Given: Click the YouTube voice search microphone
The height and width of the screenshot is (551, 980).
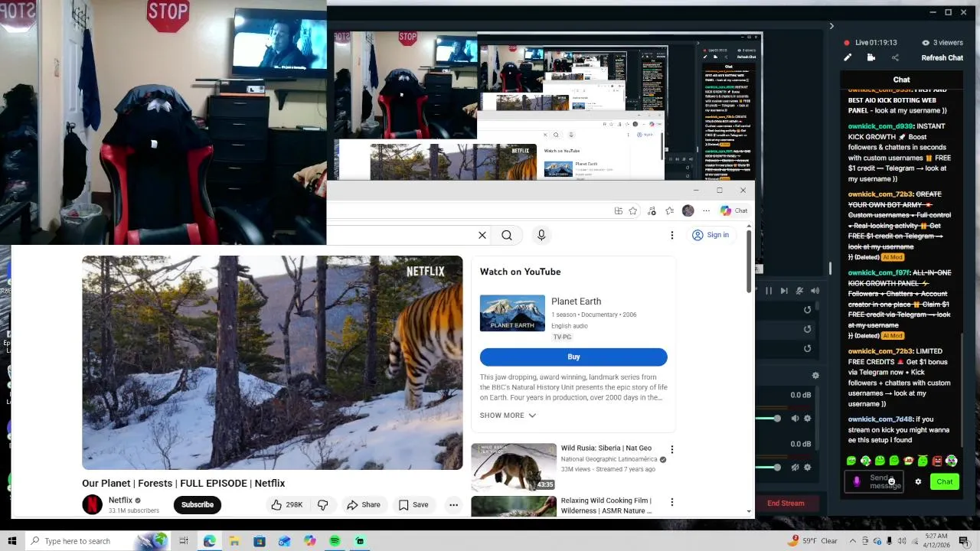Looking at the screenshot, I should click(541, 236).
